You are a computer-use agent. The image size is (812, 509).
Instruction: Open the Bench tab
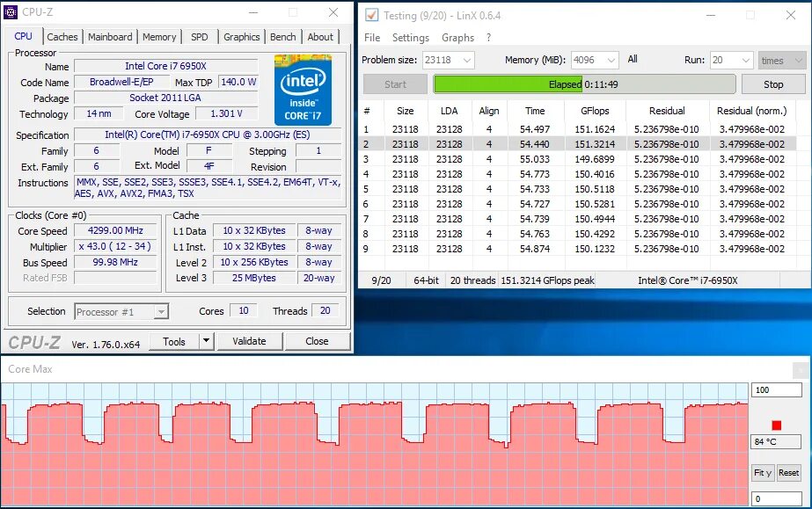coord(282,37)
